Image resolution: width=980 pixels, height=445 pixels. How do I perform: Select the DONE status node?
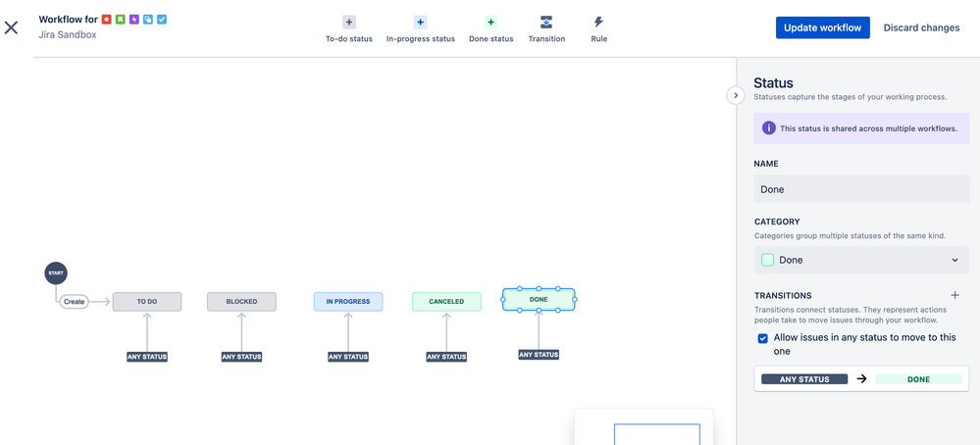(539, 300)
